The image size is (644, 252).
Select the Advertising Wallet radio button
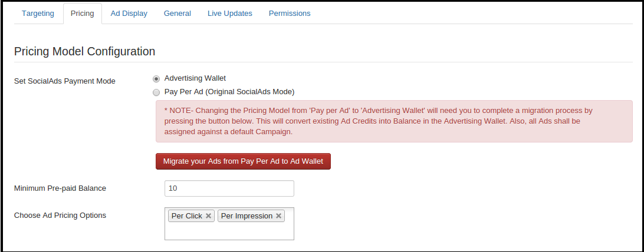[156, 78]
